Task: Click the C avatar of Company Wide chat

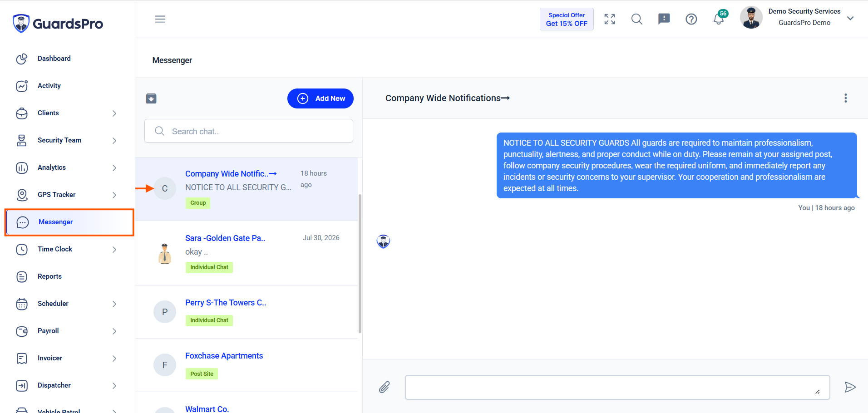Action: click(x=165, y=188)
